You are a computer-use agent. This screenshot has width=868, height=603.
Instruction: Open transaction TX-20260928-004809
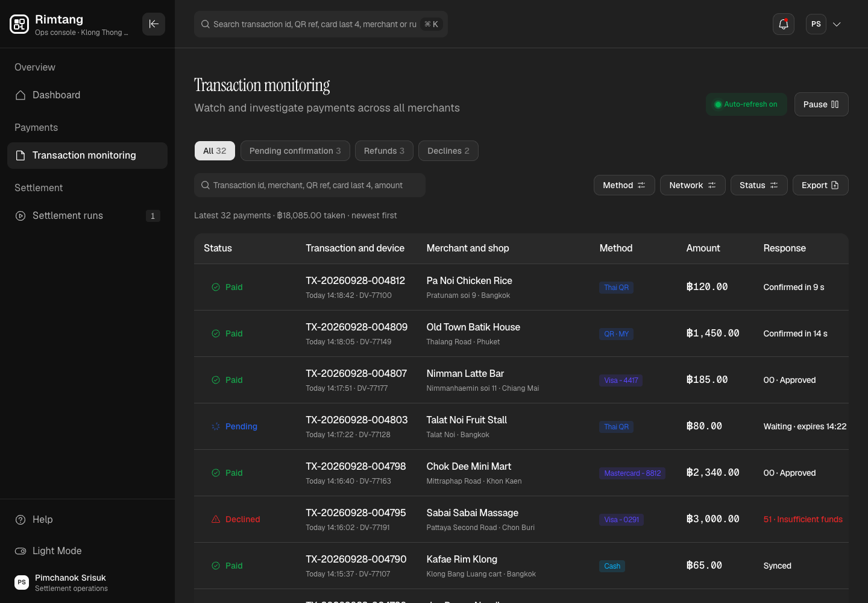(x=356, y=327)
